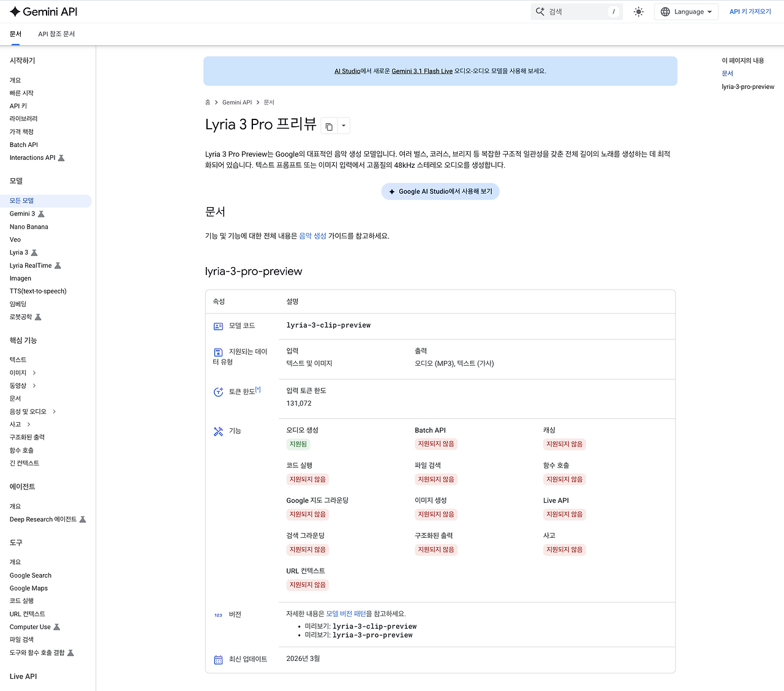The width and height of the screenshot is (784, 691).
Task: Open 임베딩 sidebar item
Action: tap(18, 304)
